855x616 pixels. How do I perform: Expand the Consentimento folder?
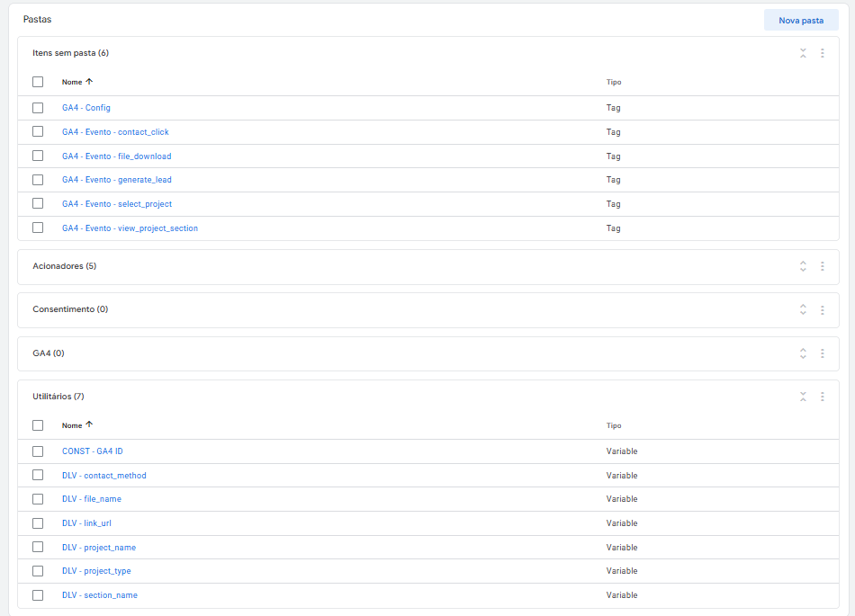803,310
